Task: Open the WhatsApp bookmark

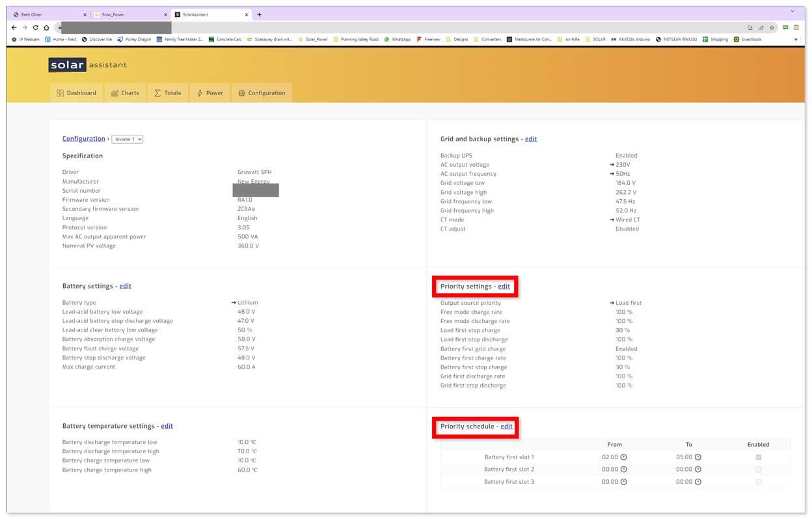Action: (x=398, y=39)
